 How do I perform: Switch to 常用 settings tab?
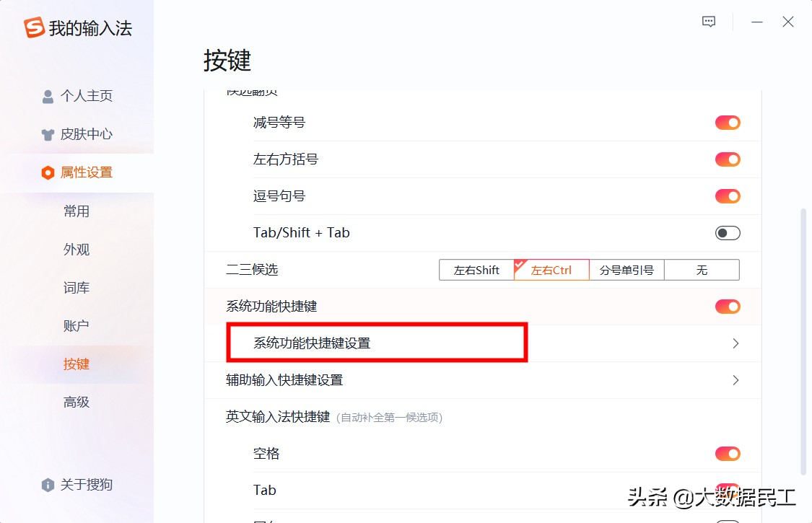(77, 211)
